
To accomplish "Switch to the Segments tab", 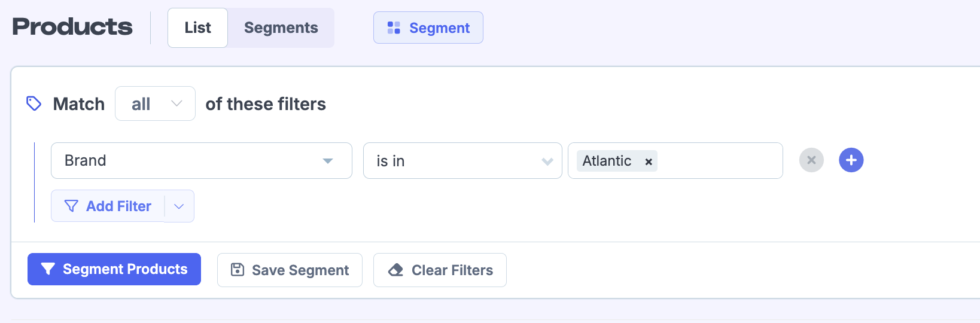I will pyautogui.click(x=281, y=28).
